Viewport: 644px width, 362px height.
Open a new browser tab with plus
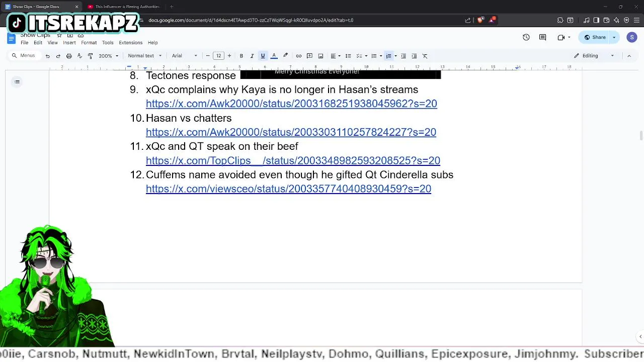[172, 7]
